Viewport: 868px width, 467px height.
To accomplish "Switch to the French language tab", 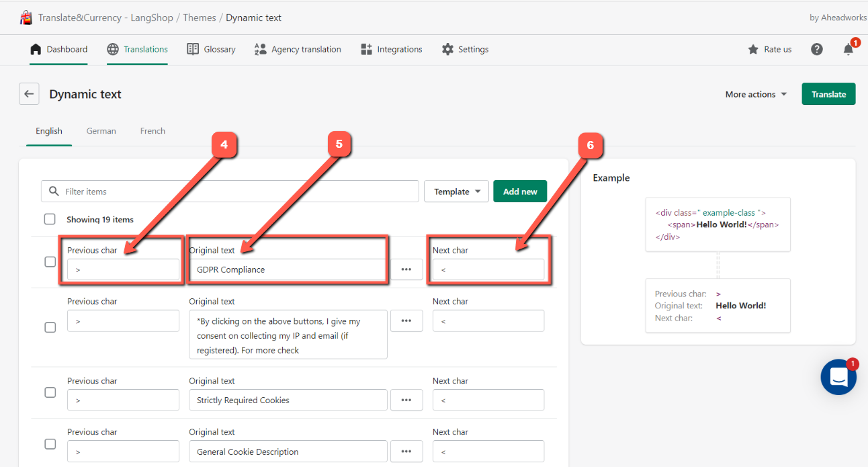I will coord(153,131).
